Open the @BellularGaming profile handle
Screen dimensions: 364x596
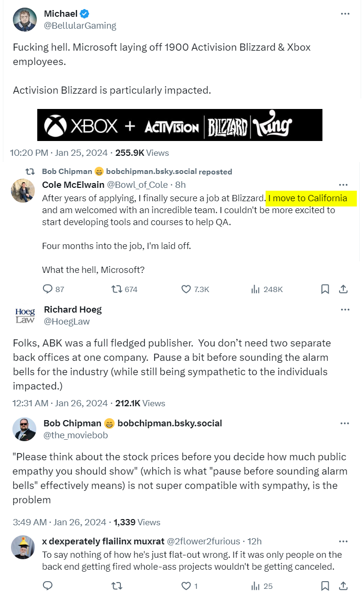[x=80, y=26]
